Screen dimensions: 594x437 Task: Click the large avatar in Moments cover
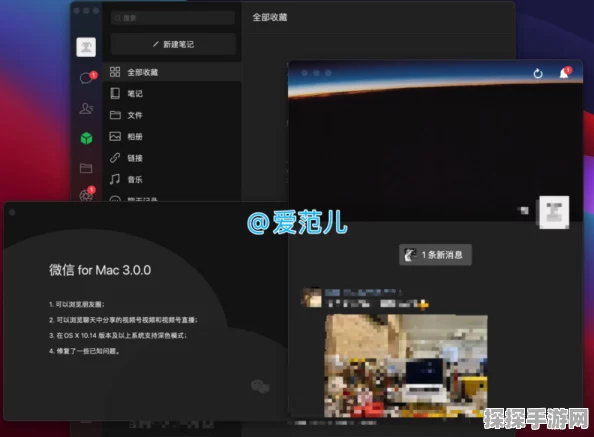point(554,212)
